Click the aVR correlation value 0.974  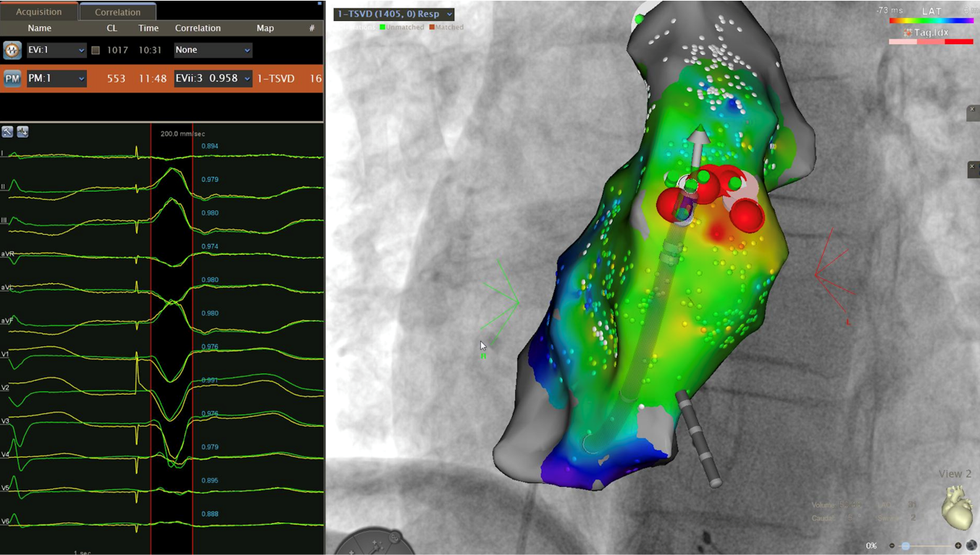[x=209, y=247]
